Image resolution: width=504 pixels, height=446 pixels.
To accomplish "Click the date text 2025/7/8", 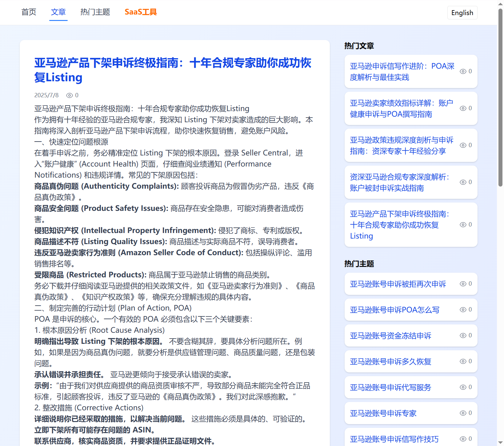I will 46,95.
